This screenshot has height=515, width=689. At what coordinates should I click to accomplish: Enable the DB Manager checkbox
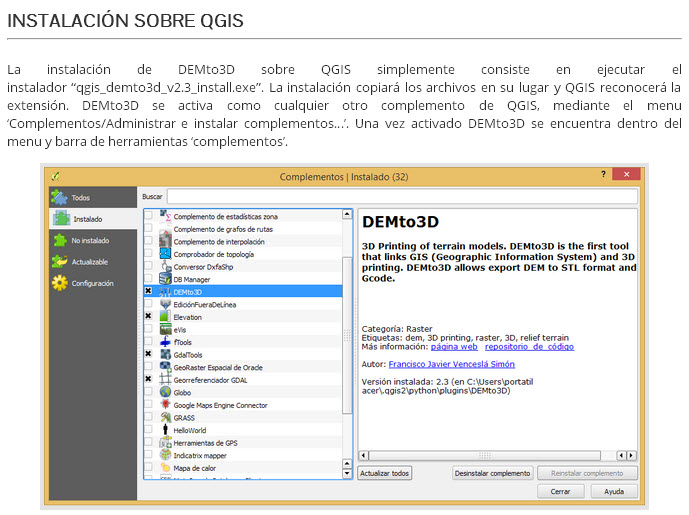point(149,278)
